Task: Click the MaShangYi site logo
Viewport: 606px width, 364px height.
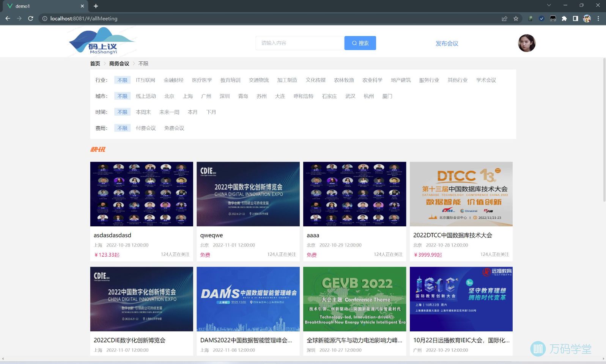Action: (102, 41)
